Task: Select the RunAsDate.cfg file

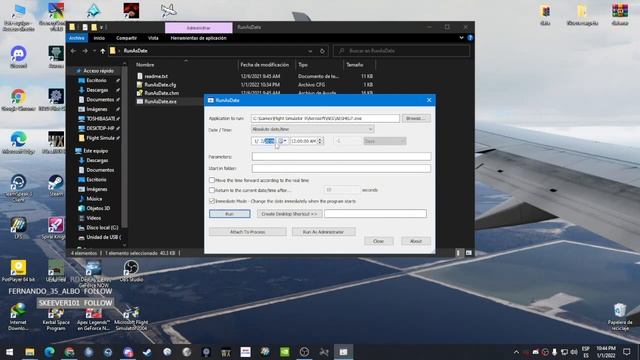Action: [160, 85]
